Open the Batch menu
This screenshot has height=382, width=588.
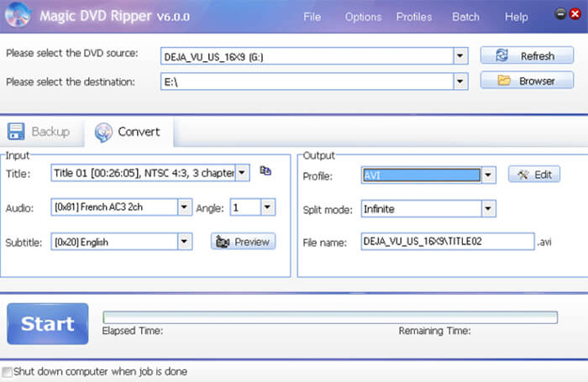click(x=465, y=17)
